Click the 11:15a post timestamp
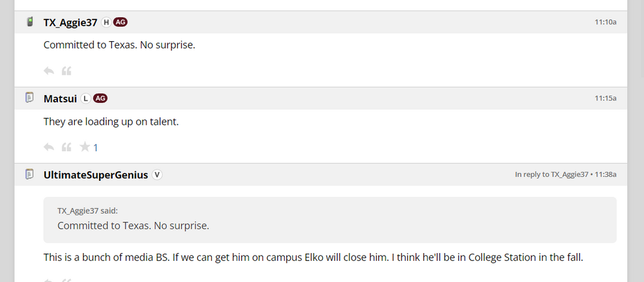The image size is (644, 282). point(605,99)
